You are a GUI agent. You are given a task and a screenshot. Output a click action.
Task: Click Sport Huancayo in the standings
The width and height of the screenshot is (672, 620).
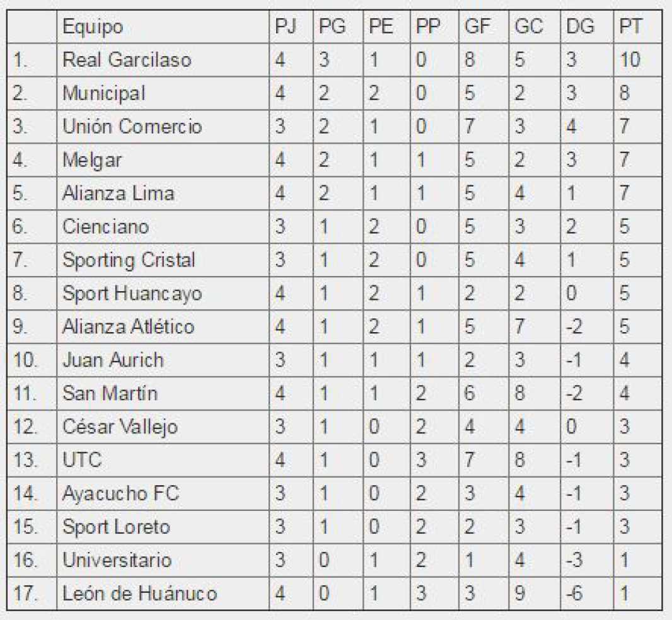(x=132, y=294)
